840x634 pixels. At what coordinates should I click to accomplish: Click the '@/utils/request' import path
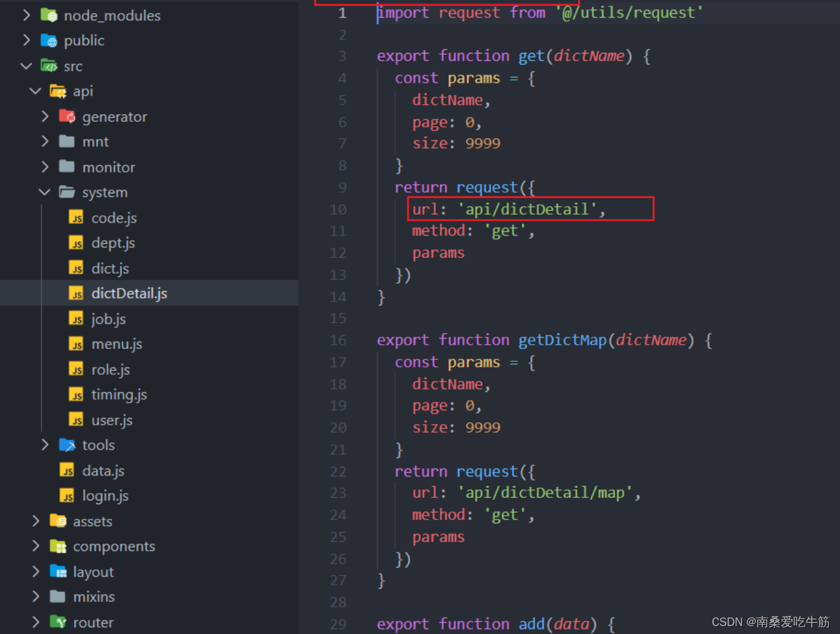click(629, 12)
